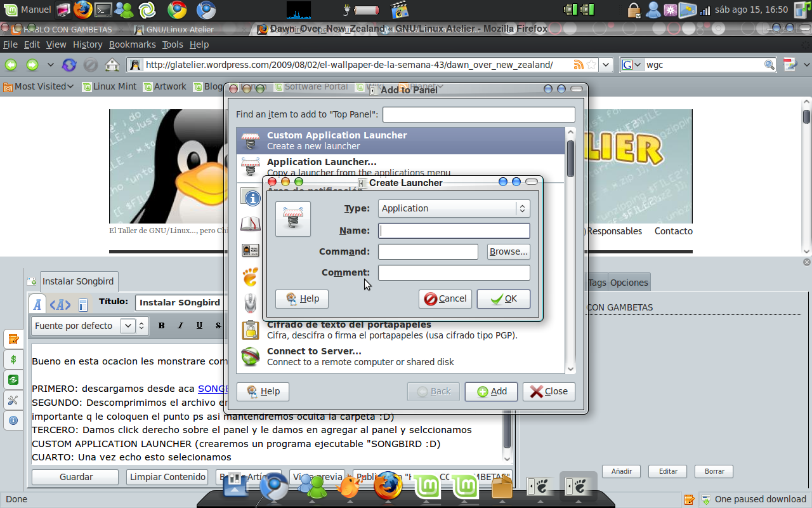Image resolution: width=812 pixels, height=508 pixels.
Task: Click the bookmark star in URL bar
Action: (x=591, y=65)
